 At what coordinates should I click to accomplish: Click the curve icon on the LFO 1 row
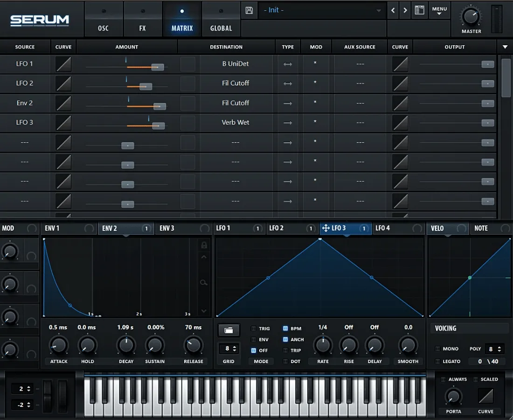point(63,64)
